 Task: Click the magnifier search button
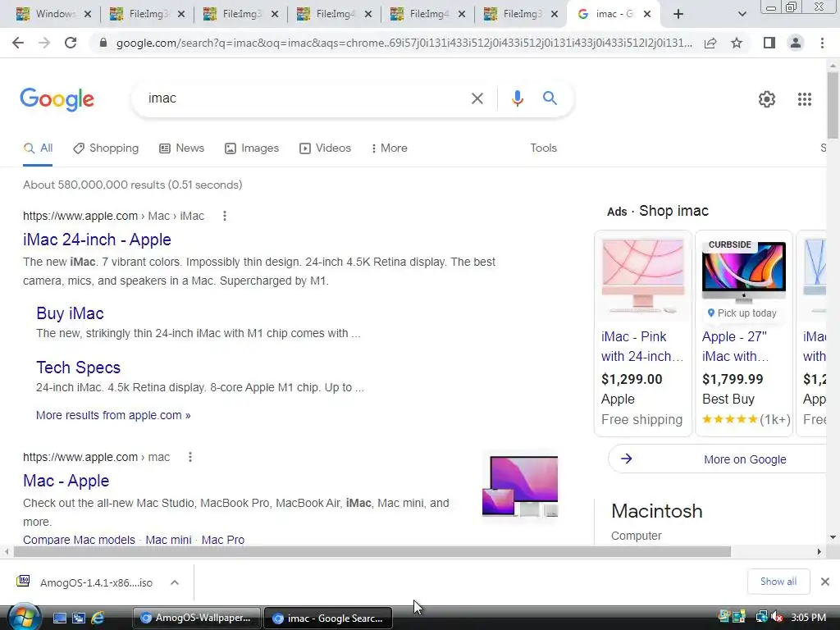click(550, 98)
